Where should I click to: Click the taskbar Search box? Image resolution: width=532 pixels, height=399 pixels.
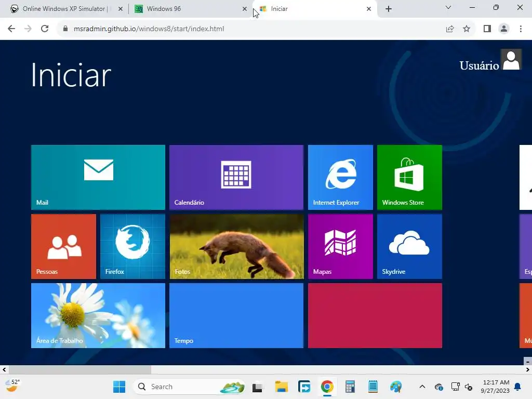point(189,387)
